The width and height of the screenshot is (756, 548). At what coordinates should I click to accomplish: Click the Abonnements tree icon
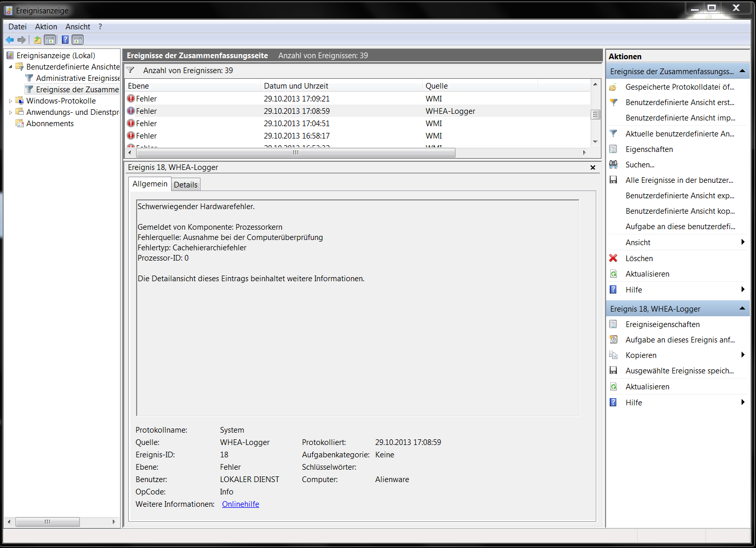pyautogui.click(x=20, y=123)
